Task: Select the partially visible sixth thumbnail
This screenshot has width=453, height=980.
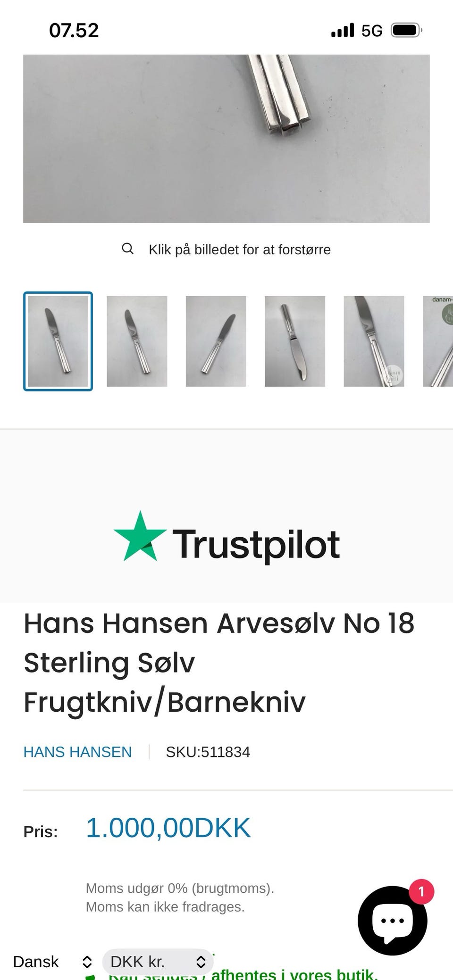Action: tap(438, 341)
